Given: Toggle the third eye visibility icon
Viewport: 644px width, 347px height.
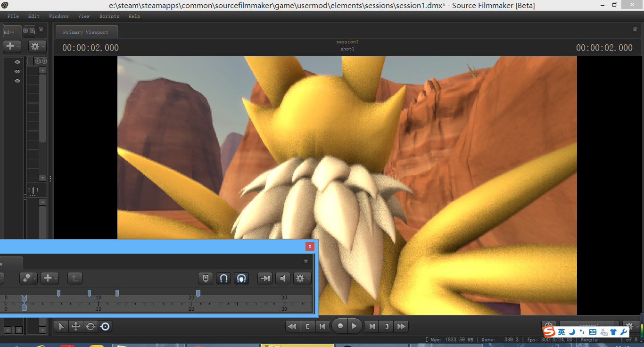Looking at the screenshot, I should click(x=17, y=81).
